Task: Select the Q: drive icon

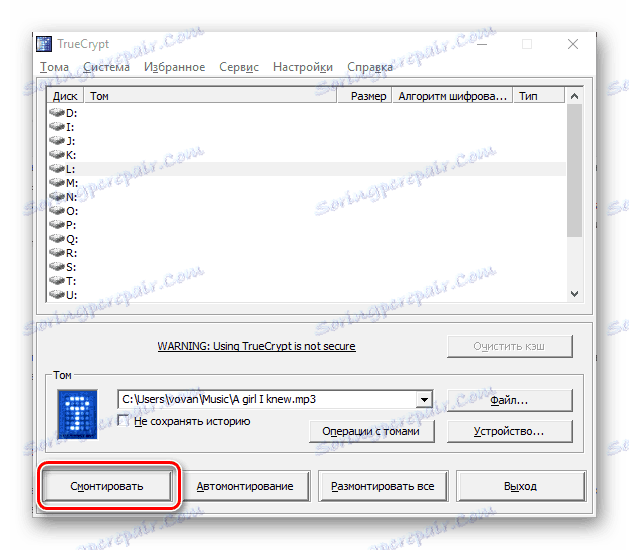Action: click(x=57, y=239)
